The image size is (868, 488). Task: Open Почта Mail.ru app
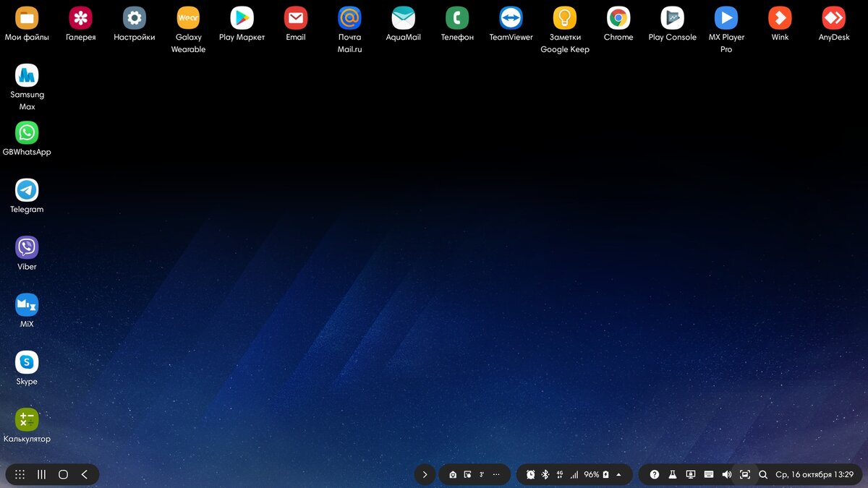[x=349, y=30]
